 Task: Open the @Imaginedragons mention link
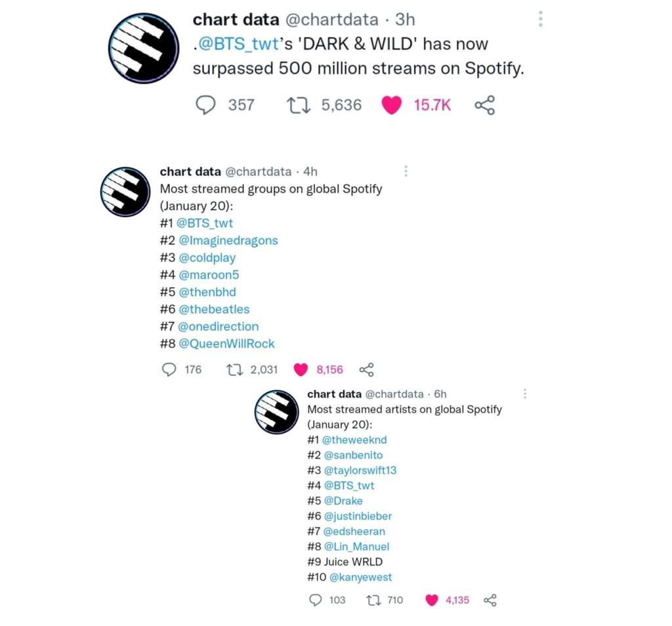(x=228, y=240)
